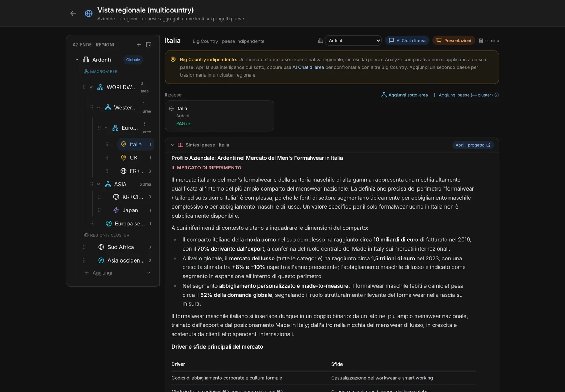
Task: Select Italia in the region tree
Action: pyautogui.click(x=136, y=144)
